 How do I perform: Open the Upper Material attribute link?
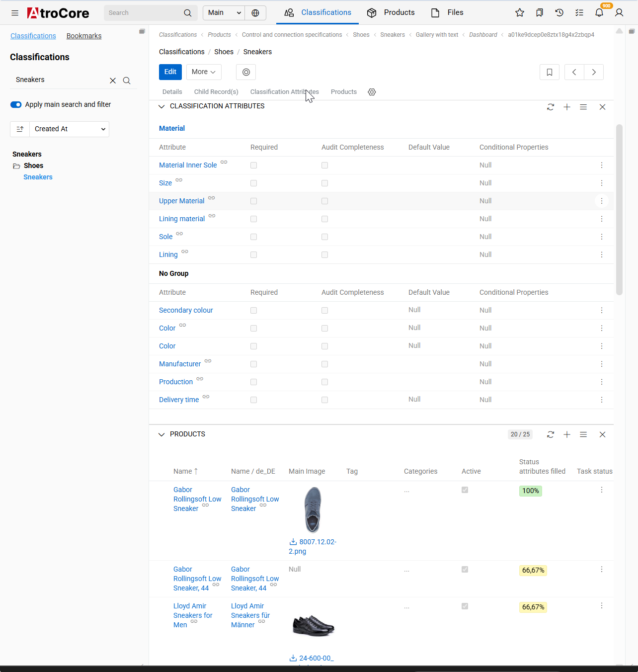pyautogui.click(x=181, y=201)
